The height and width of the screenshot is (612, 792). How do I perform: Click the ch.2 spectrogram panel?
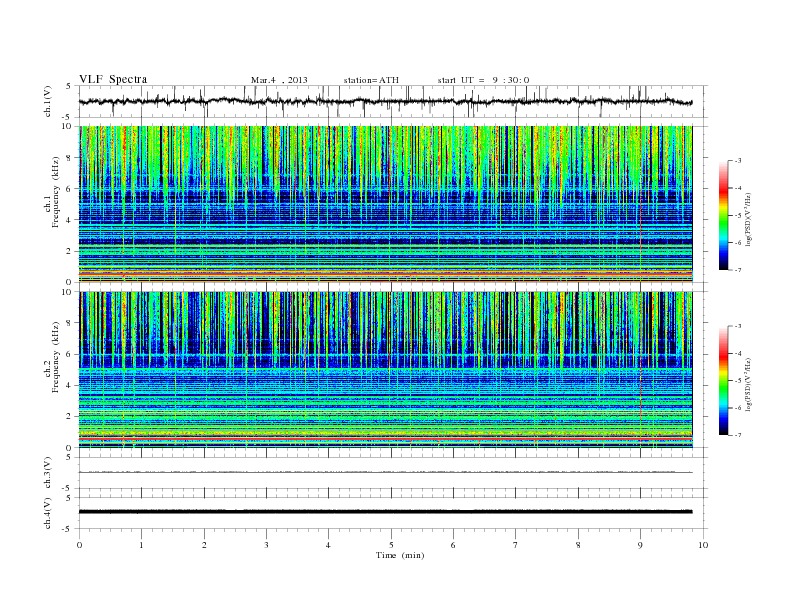coord(385,370)
